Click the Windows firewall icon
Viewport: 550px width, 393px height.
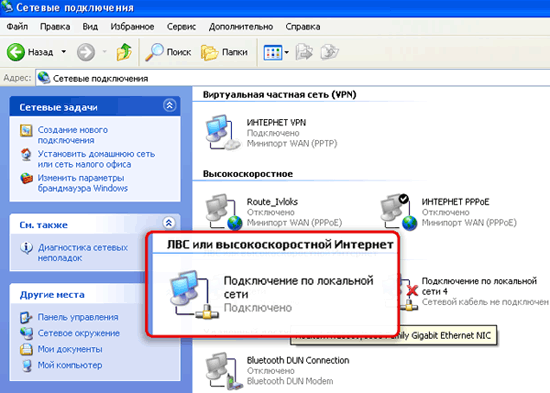[x=26, y=179]
